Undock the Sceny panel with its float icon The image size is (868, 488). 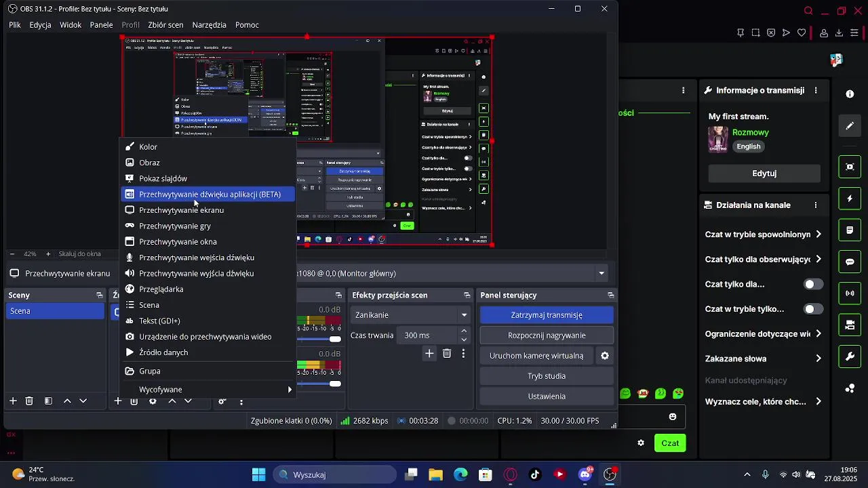click(100, 296)
